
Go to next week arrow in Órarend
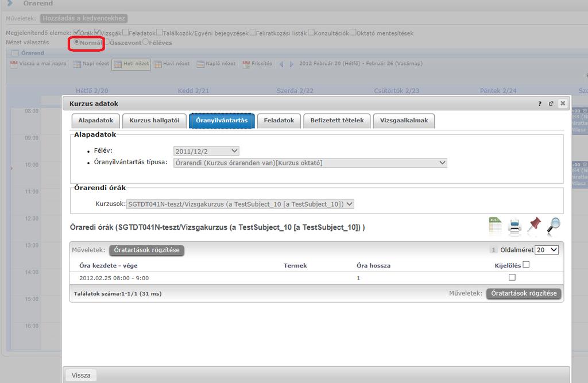[x=292, y=64]
